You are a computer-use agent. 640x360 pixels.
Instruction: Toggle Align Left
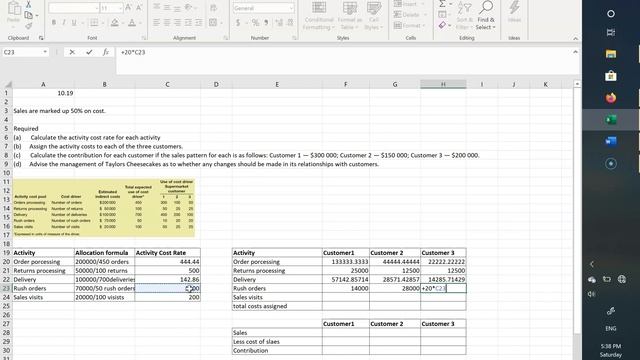click(x=157, y=23)
